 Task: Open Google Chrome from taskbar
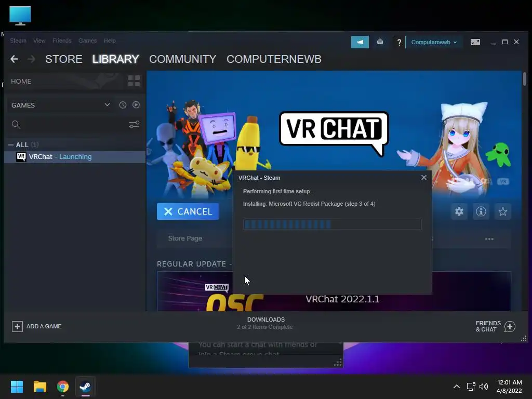(63, 387)
